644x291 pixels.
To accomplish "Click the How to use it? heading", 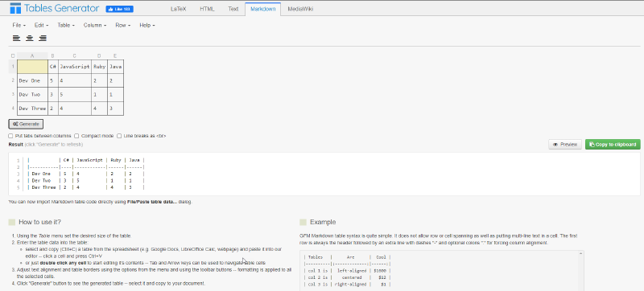I will coord(39,222).
